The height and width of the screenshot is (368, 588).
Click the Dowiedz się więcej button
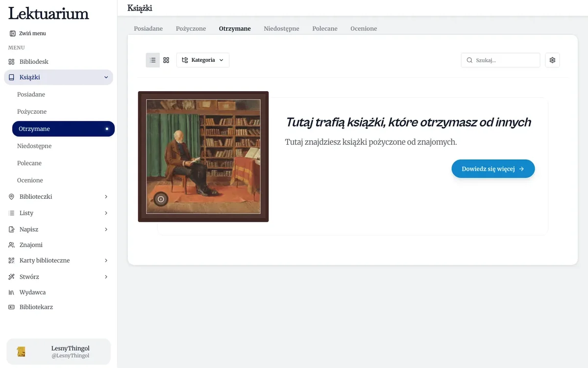493,169
